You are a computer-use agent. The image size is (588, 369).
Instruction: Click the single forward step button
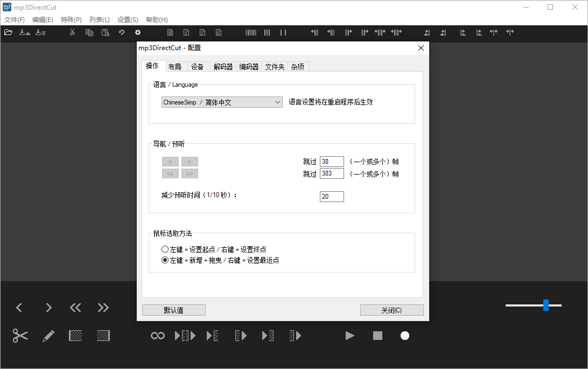click(x=48, y=308)
